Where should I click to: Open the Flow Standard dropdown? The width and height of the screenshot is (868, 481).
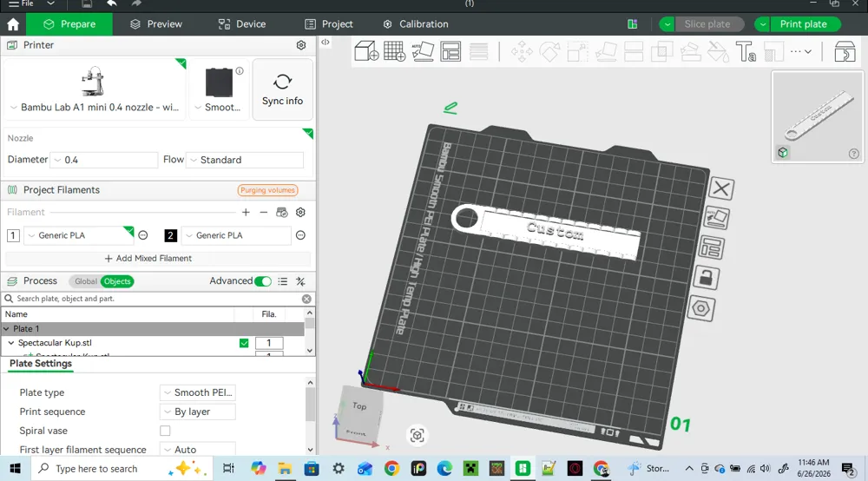(245, 160)
